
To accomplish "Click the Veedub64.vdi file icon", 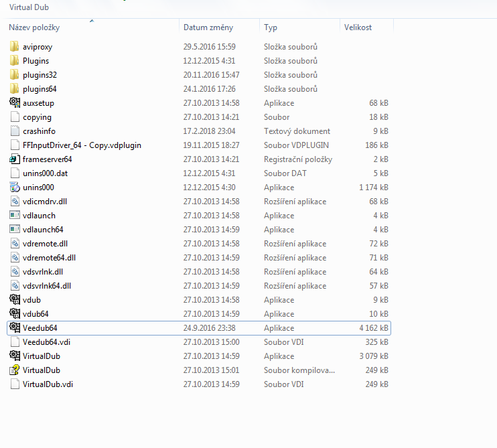I will 15,342.
